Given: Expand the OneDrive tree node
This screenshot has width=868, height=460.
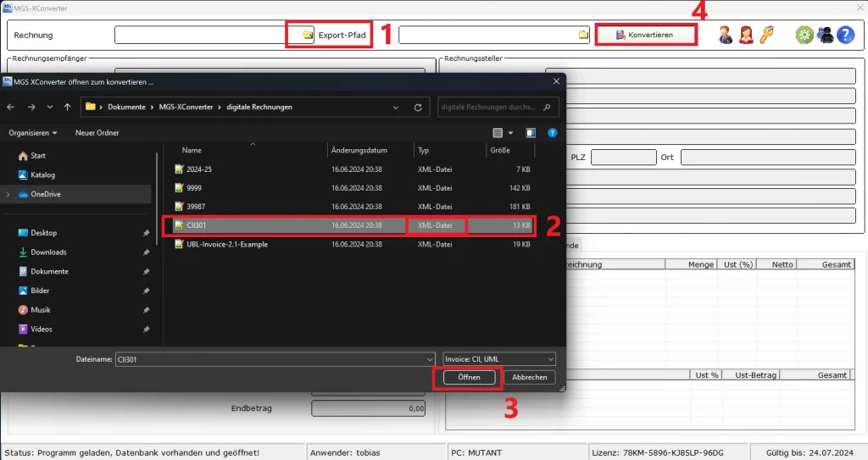Looking at the screenshot, I should (x=8, y=194).
